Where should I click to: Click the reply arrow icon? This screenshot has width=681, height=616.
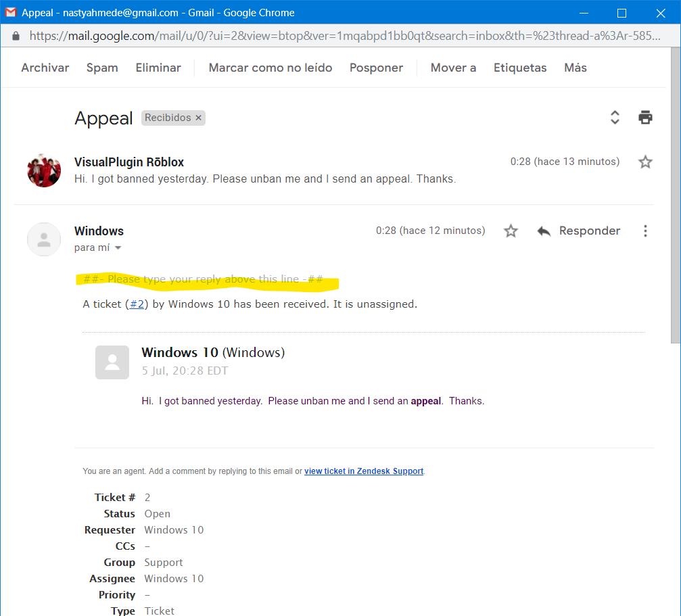tap(544, 231)
